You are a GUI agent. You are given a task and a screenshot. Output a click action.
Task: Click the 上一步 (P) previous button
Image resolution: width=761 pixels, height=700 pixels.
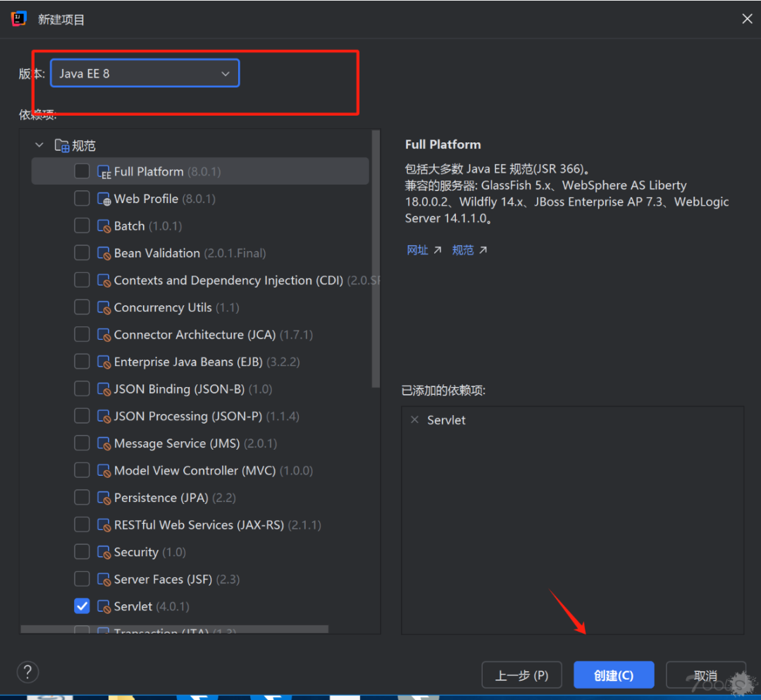[521, 675]
